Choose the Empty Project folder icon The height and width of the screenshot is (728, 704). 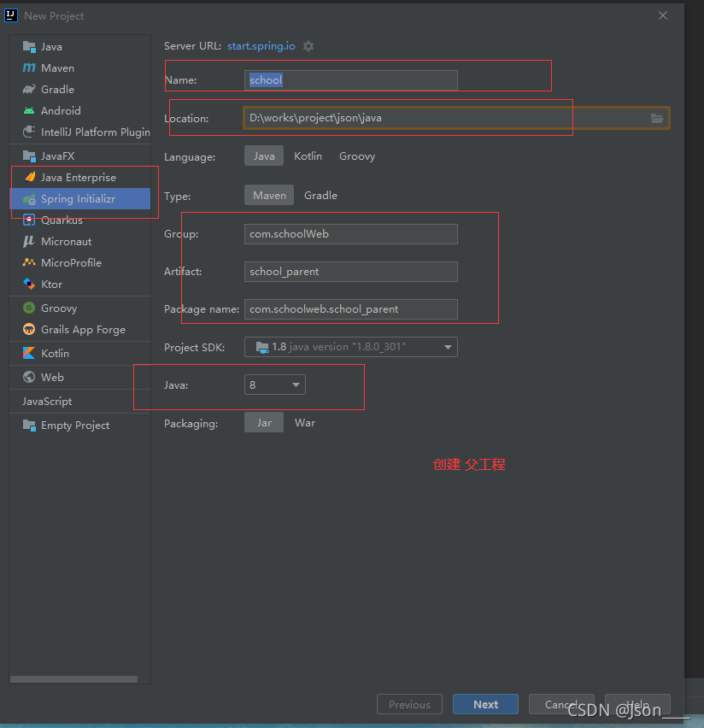pos(29,426)
